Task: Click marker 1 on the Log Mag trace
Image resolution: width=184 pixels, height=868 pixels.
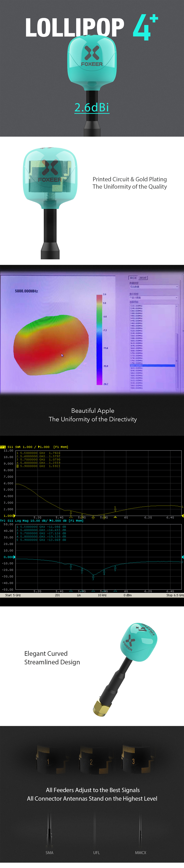Action: 71,567
